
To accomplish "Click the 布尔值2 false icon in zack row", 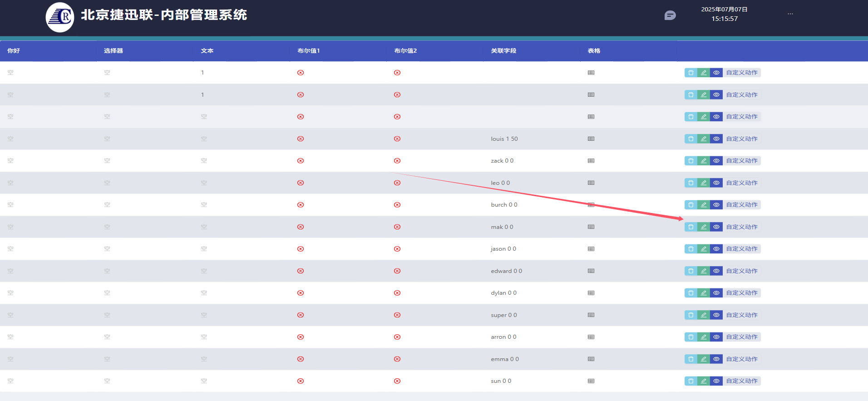I will coord(397,161).
